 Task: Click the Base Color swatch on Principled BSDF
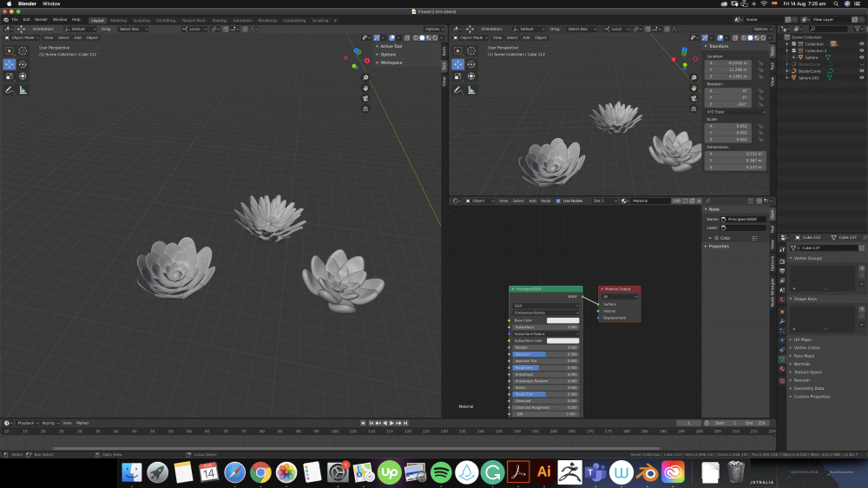click(562, 320)
